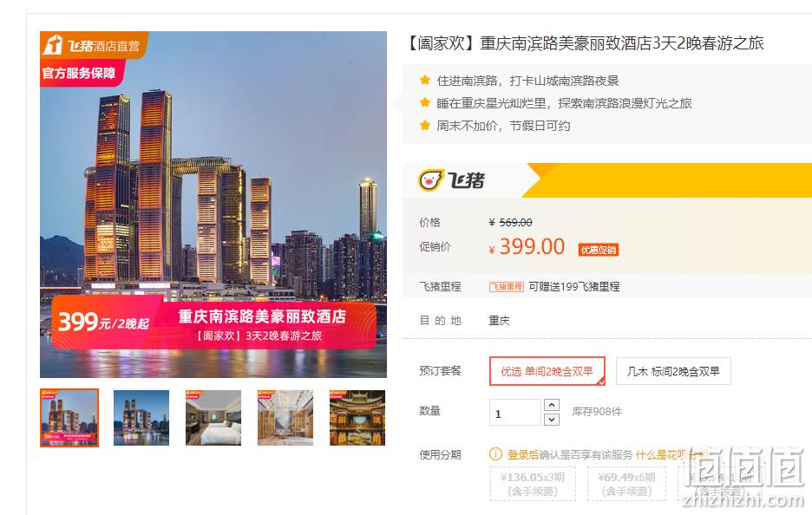The image size is (812, 515).
Task: Select 几木 标间2晚含双早 package
Action: pyautogui.click(x=673, y=371)
